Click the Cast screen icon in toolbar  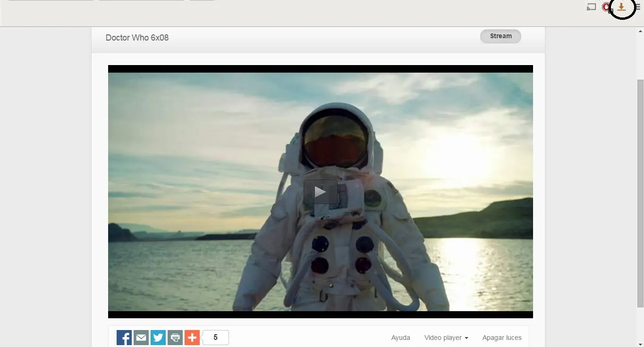591,7
